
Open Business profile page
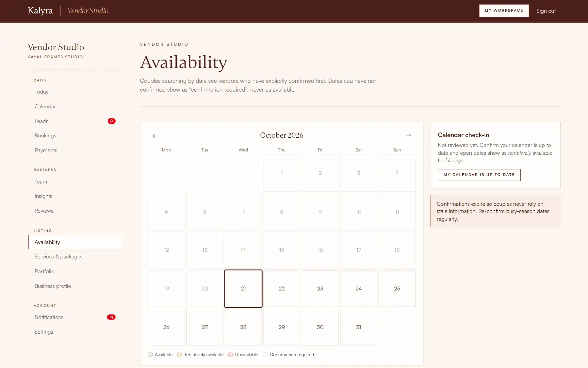click(x=75, y=286)
